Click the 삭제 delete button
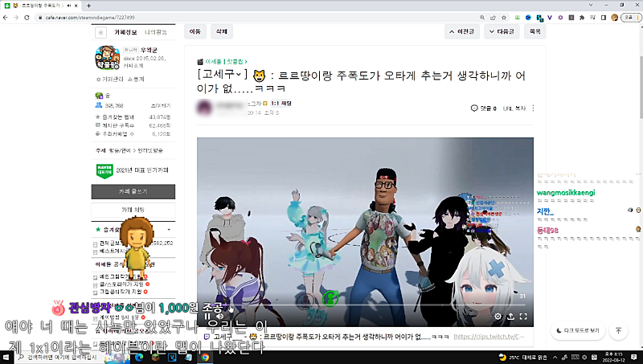The image size is (643, 364). (222, 31)
